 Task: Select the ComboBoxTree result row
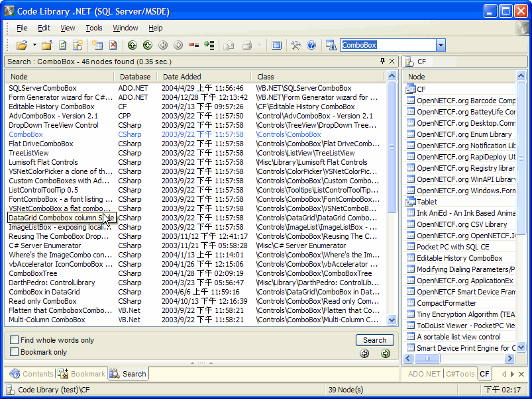click(x=195, y=273)
